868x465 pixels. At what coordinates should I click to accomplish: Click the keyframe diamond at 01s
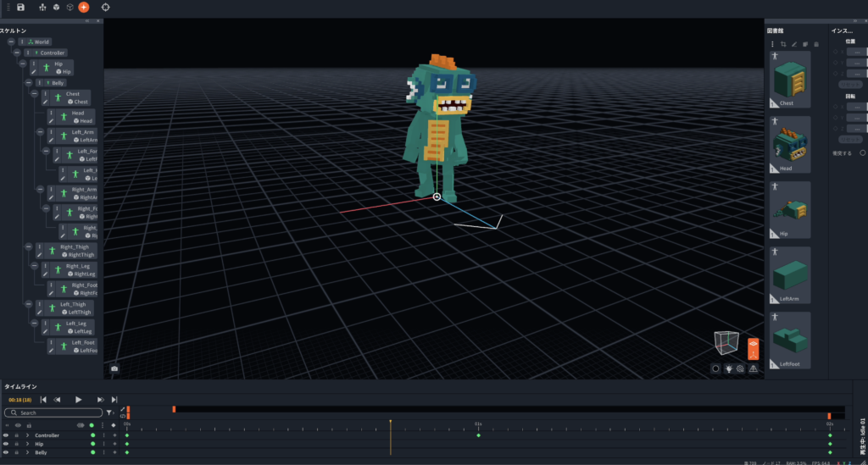[478, 435]
